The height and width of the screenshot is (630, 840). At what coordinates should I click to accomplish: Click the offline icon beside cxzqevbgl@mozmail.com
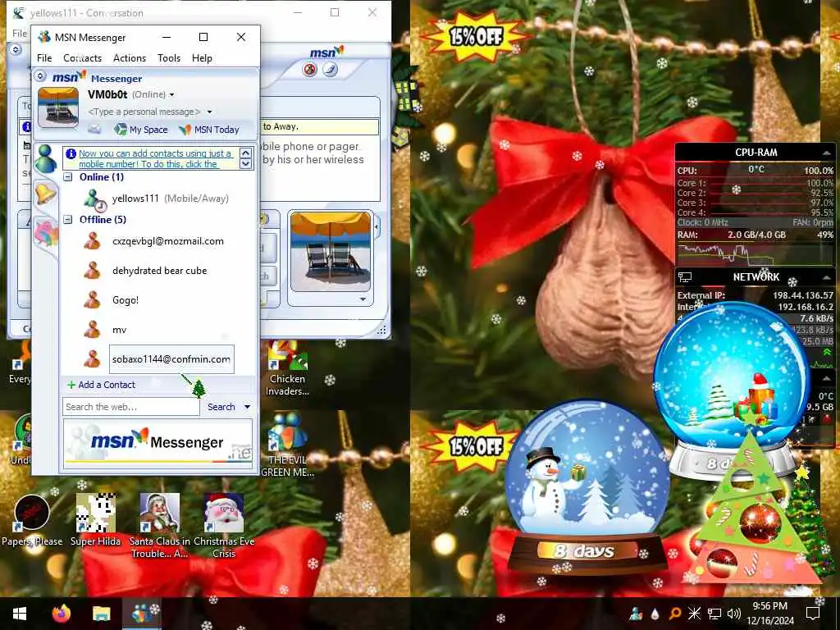92,241
